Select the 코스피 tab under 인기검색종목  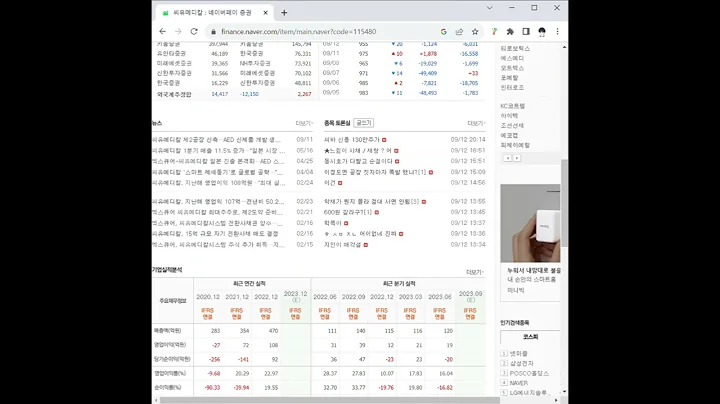click(x=530, y=337)
